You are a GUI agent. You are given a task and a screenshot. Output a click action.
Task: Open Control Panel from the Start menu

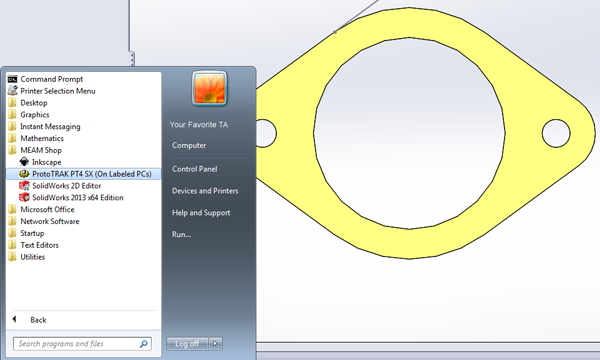194,169
